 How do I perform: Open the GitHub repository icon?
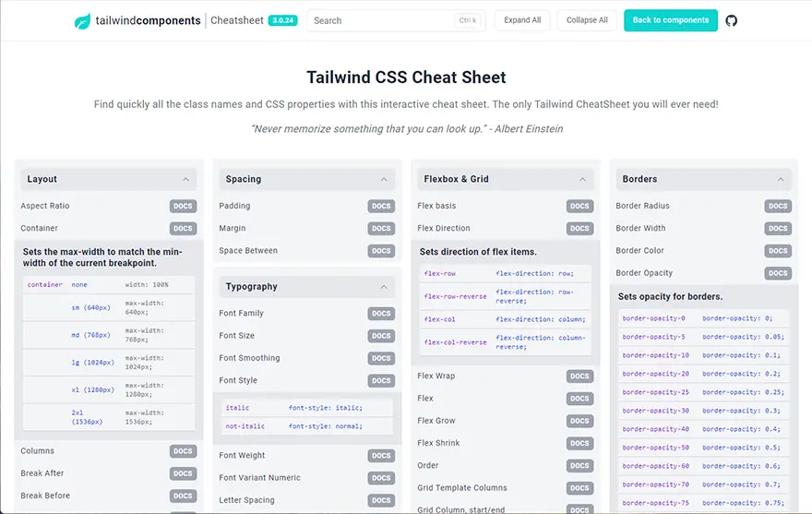coord(731,20)
